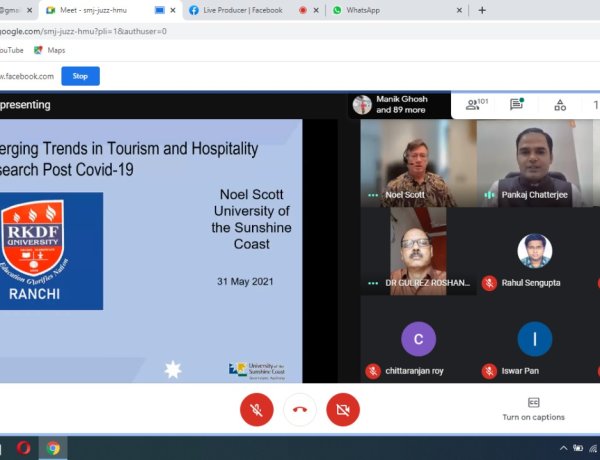The height and width of the screenshot is (460, 600).
Task: Click the red hang up call button
Action: click(x=299, y=409)
